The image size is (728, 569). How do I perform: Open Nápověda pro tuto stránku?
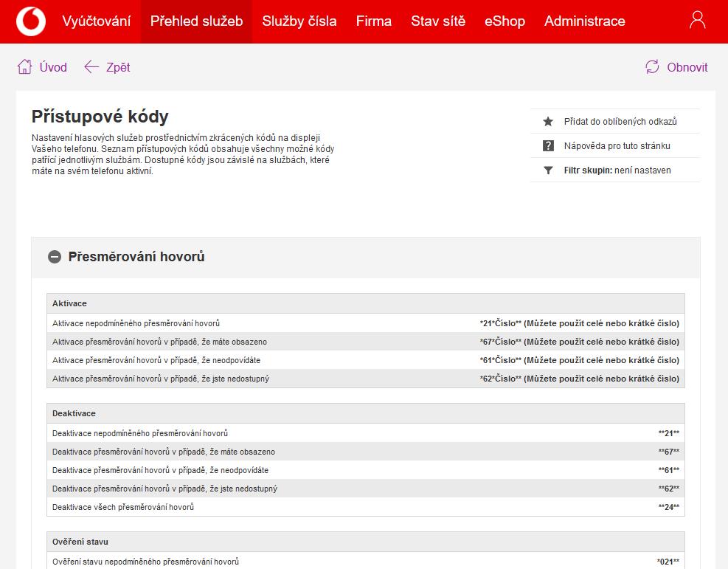[x=617, y=146]
